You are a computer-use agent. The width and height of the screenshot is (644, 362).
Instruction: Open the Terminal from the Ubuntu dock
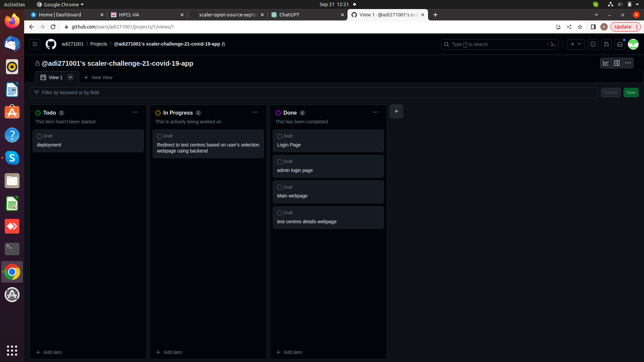coord(12,249)
